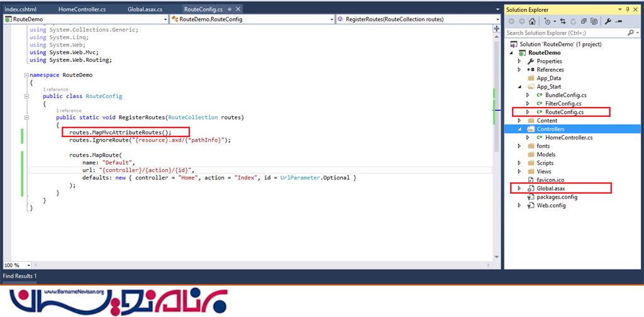Screen dimensions: 644x317
Task: Expand the Properties node
Action: pos(519,61)
